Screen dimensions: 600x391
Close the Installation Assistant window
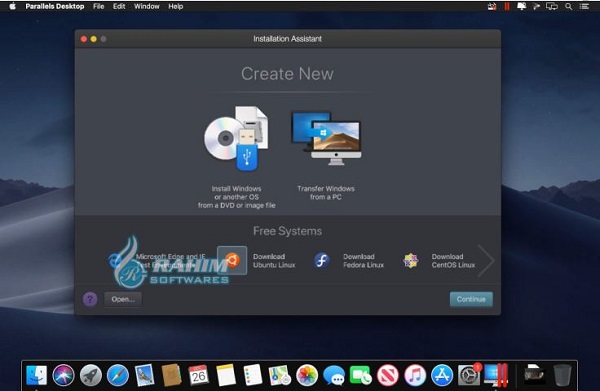pos(84,39)
